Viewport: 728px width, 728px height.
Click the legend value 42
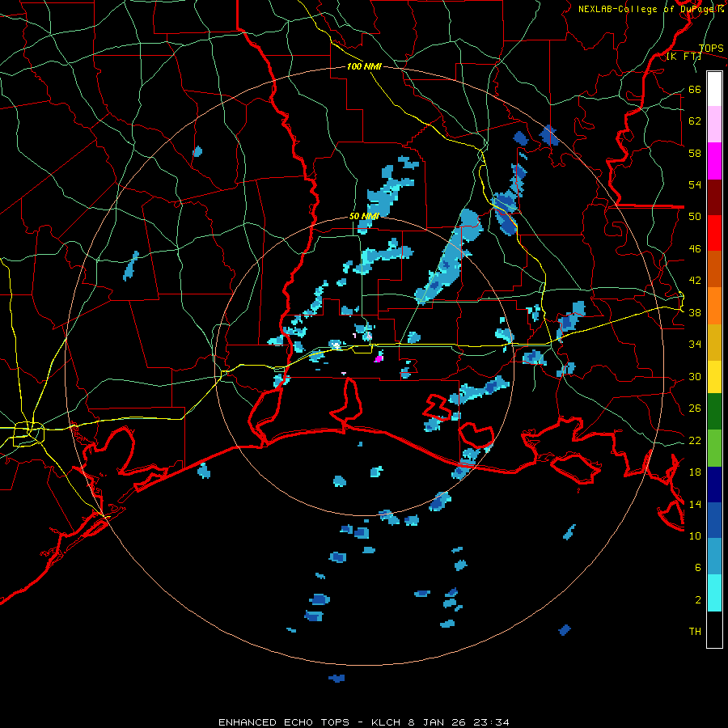click(x=695, y=281)
